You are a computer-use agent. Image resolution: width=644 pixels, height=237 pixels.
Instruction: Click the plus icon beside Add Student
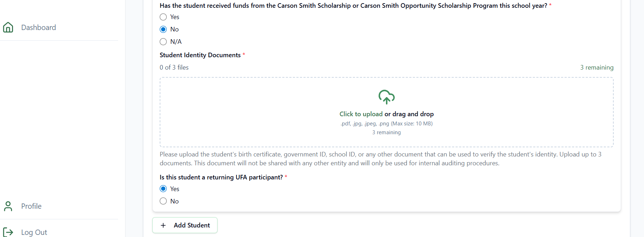click(x=163, y=225)
